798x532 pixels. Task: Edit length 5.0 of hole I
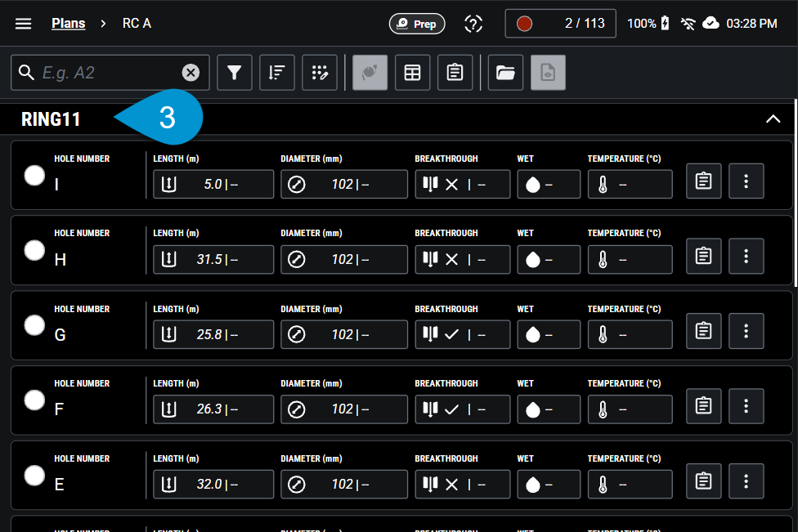(x=213, y=184)
